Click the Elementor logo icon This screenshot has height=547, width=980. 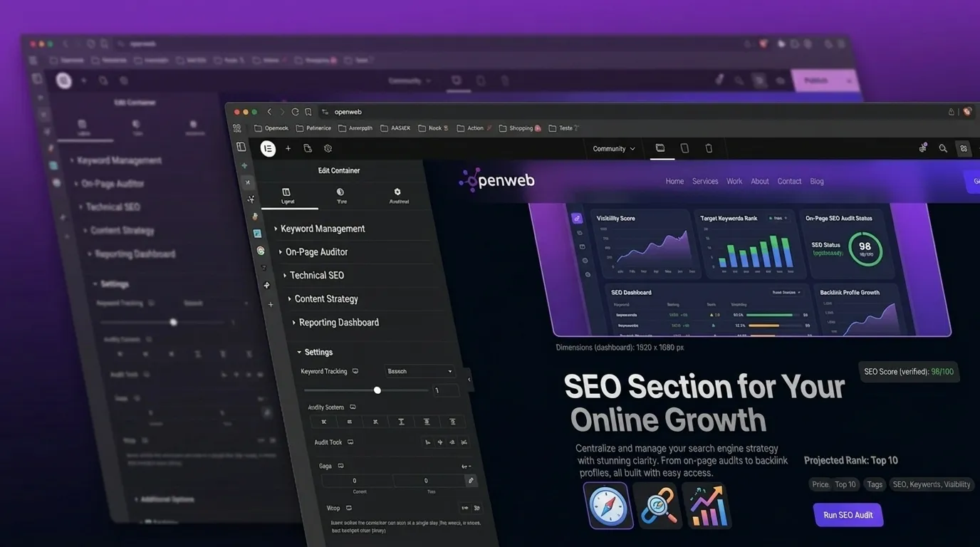tap(268, 148)
